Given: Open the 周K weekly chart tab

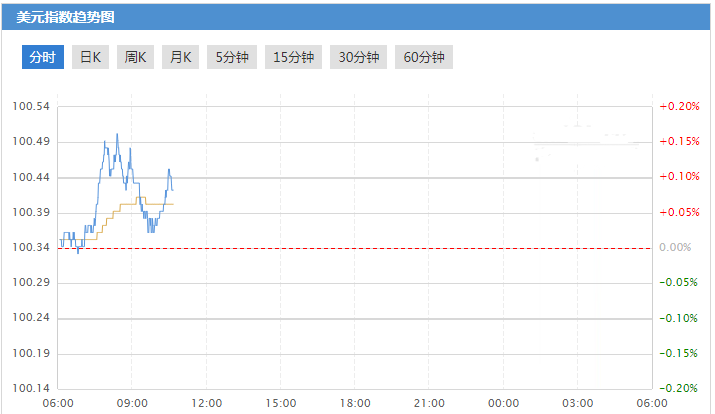Looking at the screenshot, I should pos(135,58).
